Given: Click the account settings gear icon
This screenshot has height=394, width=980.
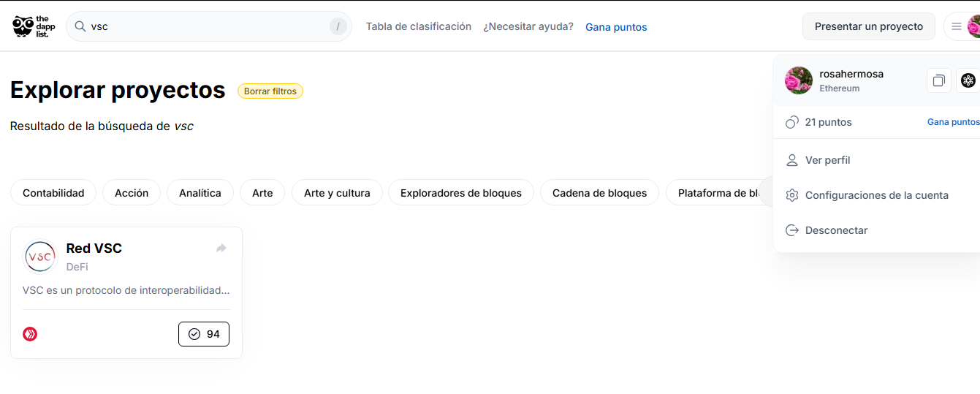Looking at the screenshot, I should point(791,195).
